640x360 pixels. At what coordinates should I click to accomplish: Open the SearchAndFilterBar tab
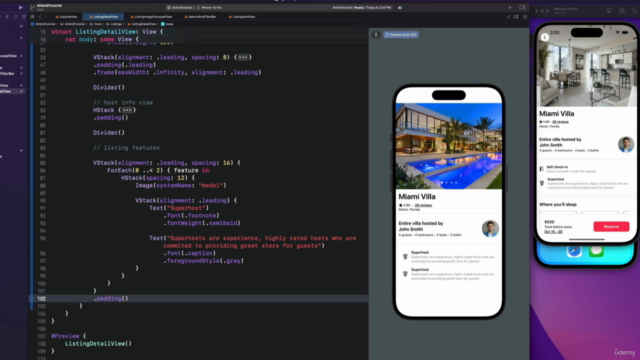[x=200, y=17]
